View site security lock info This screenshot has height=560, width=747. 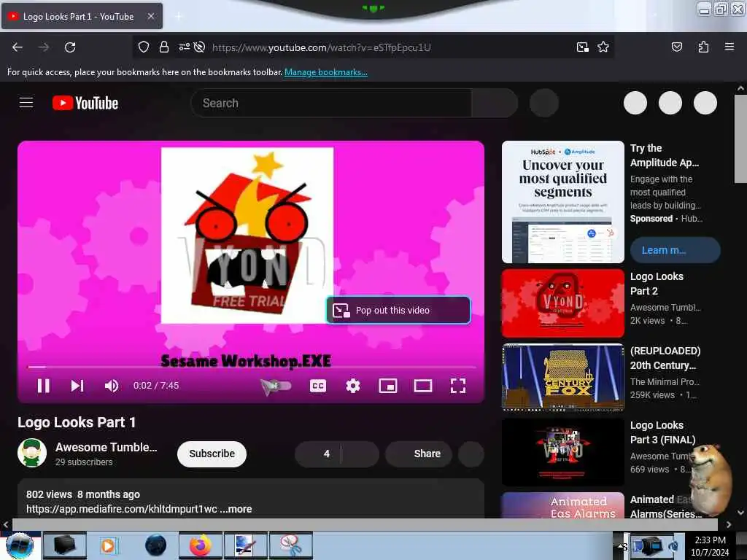[164, 47]
